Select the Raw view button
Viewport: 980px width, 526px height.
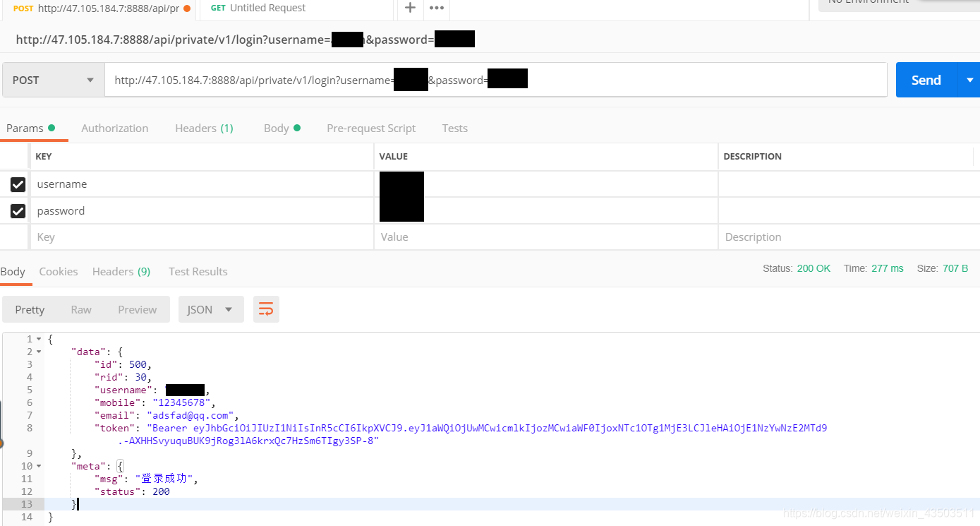81,309
